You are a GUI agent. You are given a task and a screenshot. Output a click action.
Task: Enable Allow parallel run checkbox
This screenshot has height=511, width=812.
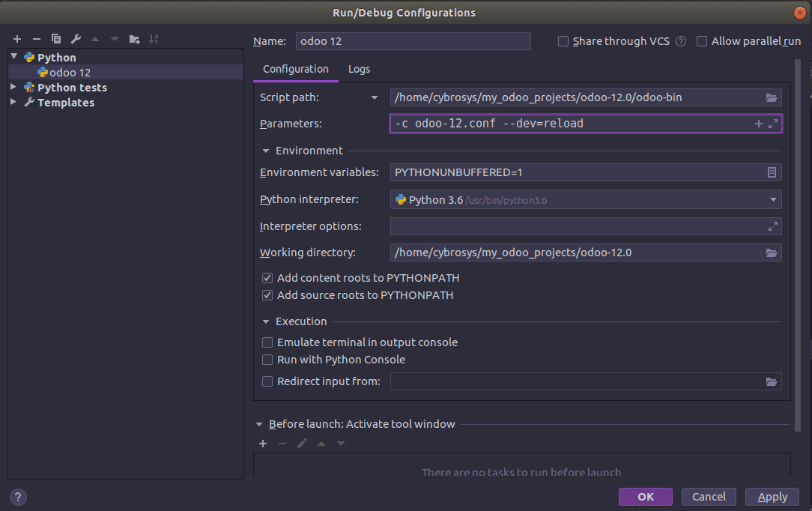click(702, 41)
